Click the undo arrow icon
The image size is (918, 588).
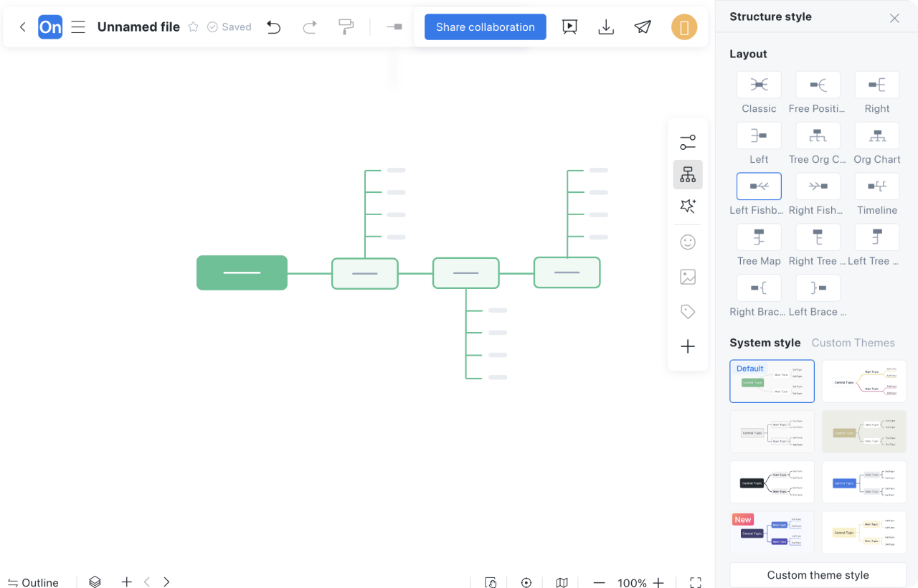pos(273,27)
